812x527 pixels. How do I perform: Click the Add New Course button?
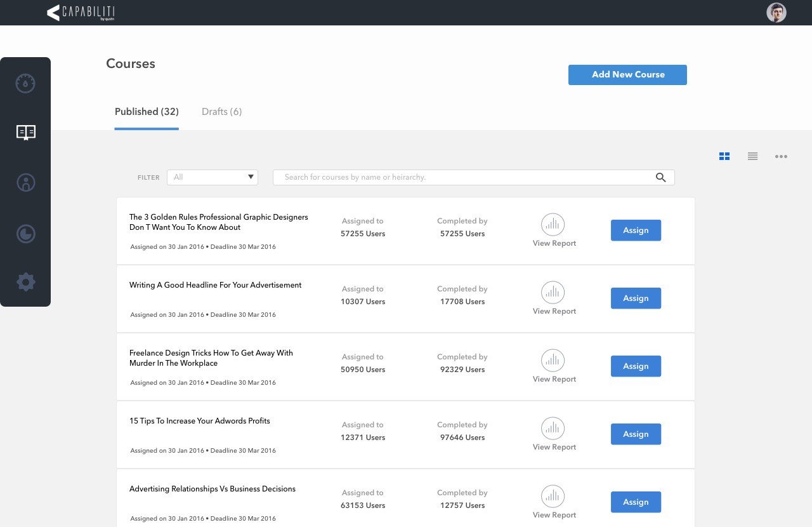point(627,74)
